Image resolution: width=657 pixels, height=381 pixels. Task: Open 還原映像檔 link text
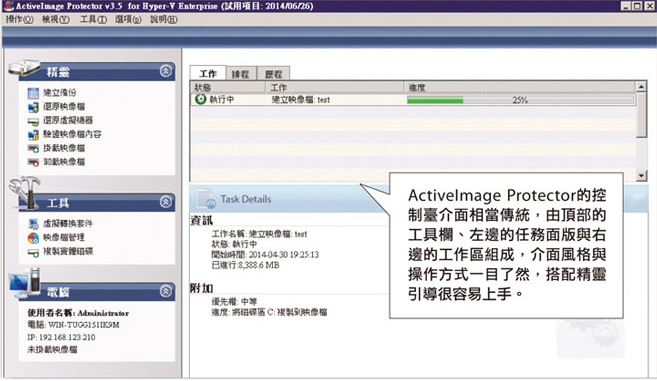click(64, 106)
